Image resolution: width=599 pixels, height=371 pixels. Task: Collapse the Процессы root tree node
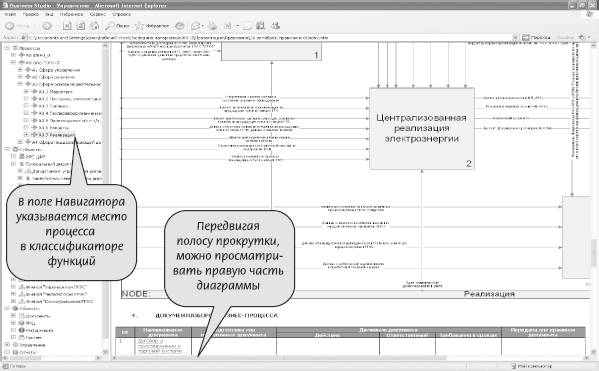7,48
